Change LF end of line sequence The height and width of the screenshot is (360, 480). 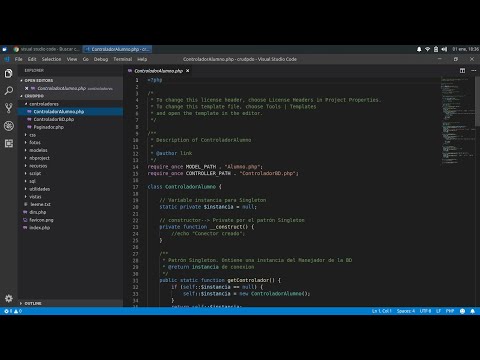(x=438, y=311)
